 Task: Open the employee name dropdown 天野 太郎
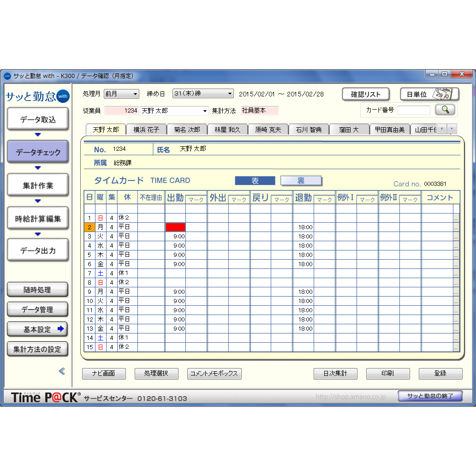click(174, 111)
